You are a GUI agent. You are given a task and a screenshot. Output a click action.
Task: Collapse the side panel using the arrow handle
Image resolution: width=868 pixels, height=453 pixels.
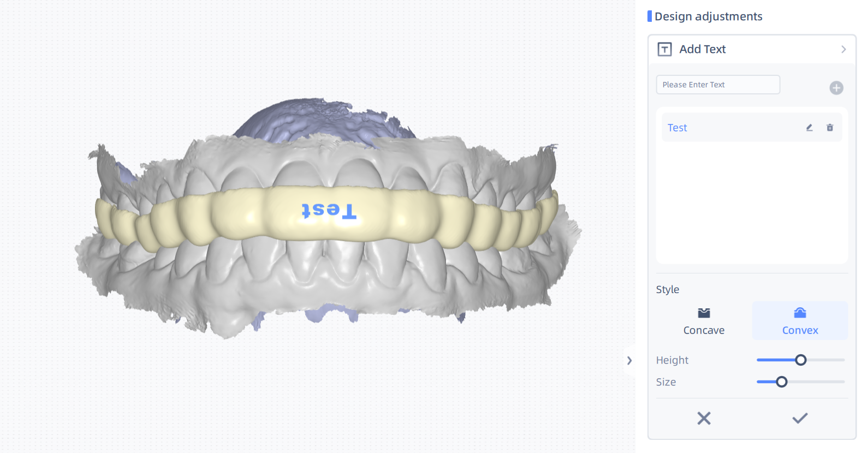click(629, 360)
